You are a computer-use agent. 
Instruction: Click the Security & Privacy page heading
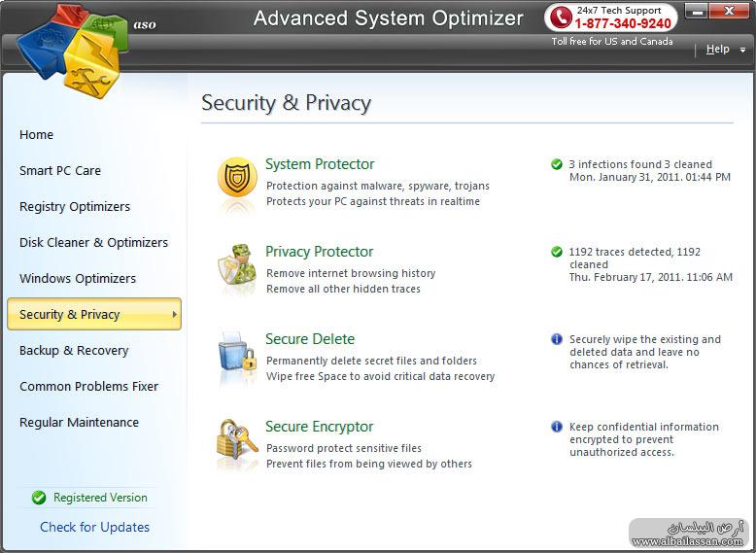(x=287, y=103)
